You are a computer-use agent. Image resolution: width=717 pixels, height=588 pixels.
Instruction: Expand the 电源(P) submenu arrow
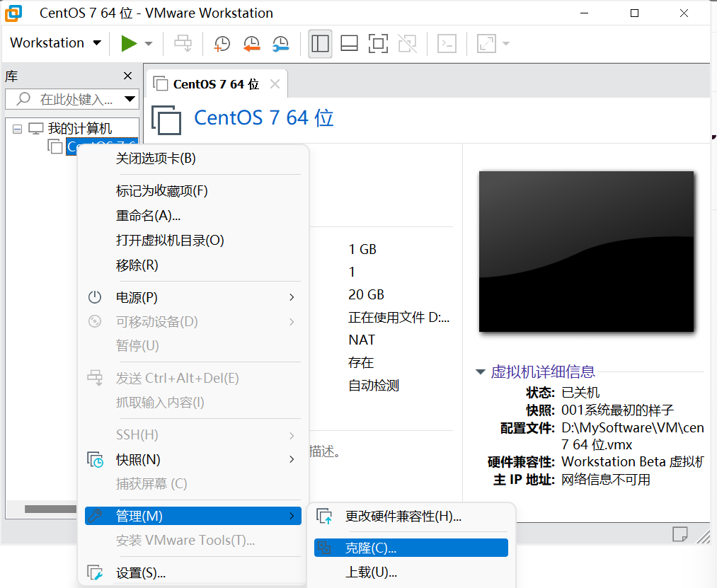pyautogui.click(x=292, y=298)
